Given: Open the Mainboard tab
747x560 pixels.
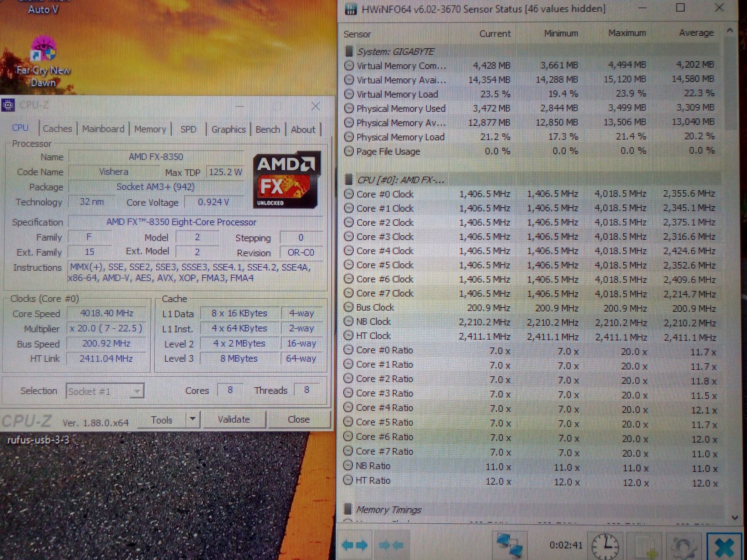Looking at the screenshot, I should pos(103,129).
